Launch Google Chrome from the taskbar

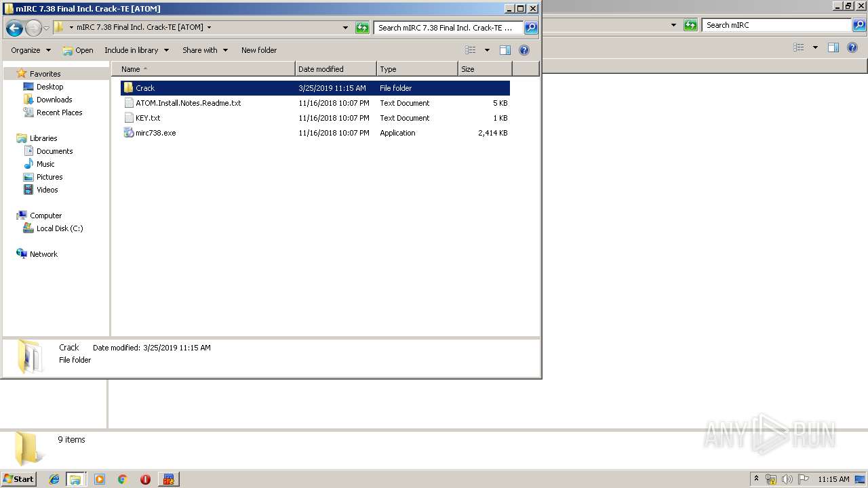tap(122, 479)
